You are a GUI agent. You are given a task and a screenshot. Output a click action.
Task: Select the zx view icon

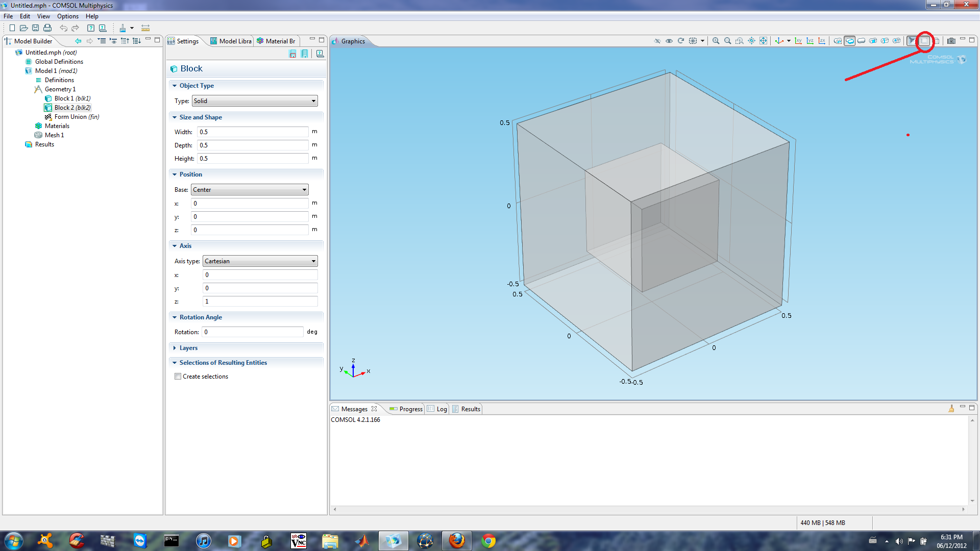point(822,41)
